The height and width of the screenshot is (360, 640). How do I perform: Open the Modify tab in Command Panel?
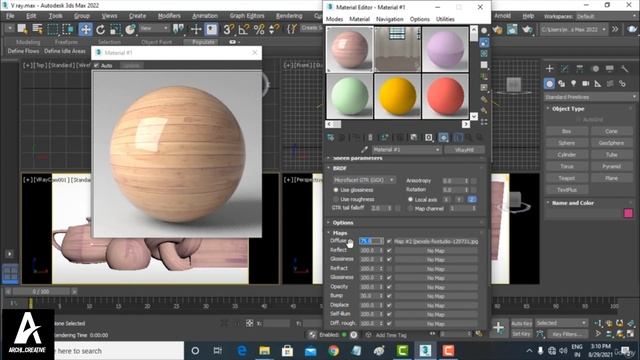click(x=564, y=69)
